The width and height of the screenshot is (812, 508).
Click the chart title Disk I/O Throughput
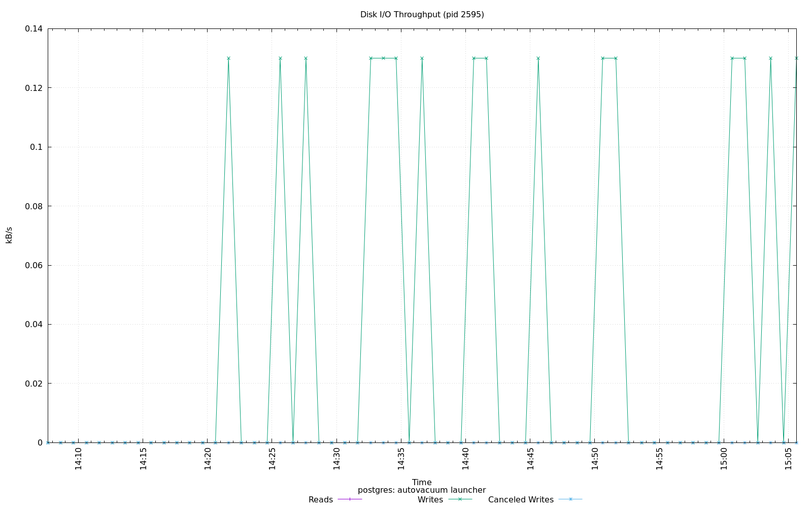pyautogui.click(x=422, y=14)
